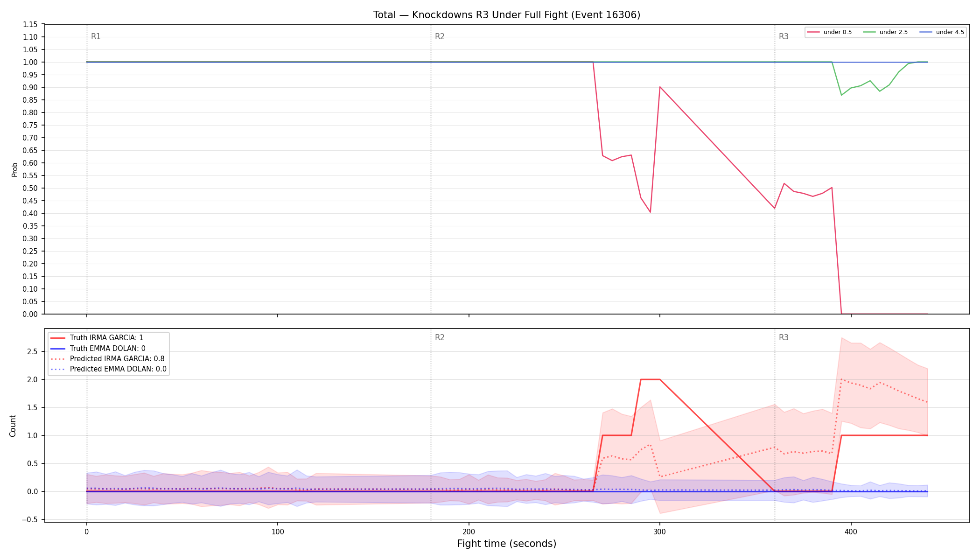Select the 'under 2.5' legend entry
The width and height of the screenshot is (980, 560).
tap(886, 32)
